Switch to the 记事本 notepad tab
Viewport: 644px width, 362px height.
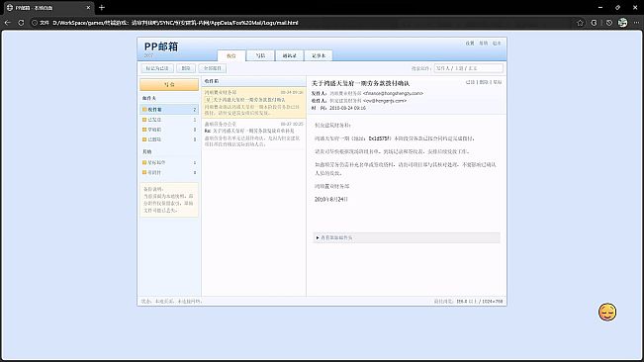[x=319, y=55]
